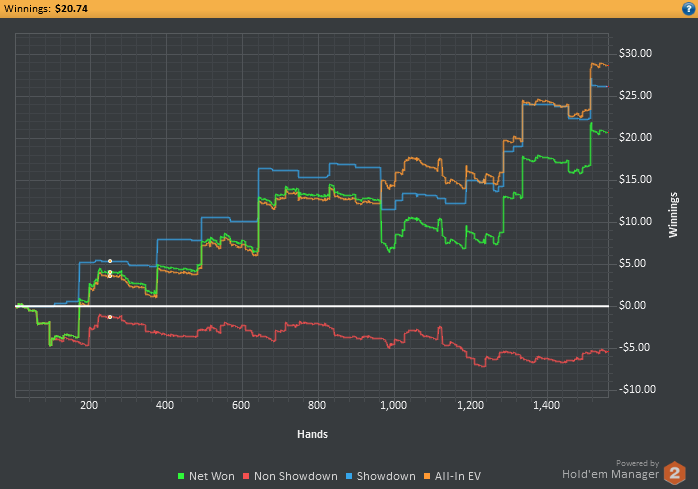Click the $30.00 y-axis label
Screen dimensions: 698x489
635,53
